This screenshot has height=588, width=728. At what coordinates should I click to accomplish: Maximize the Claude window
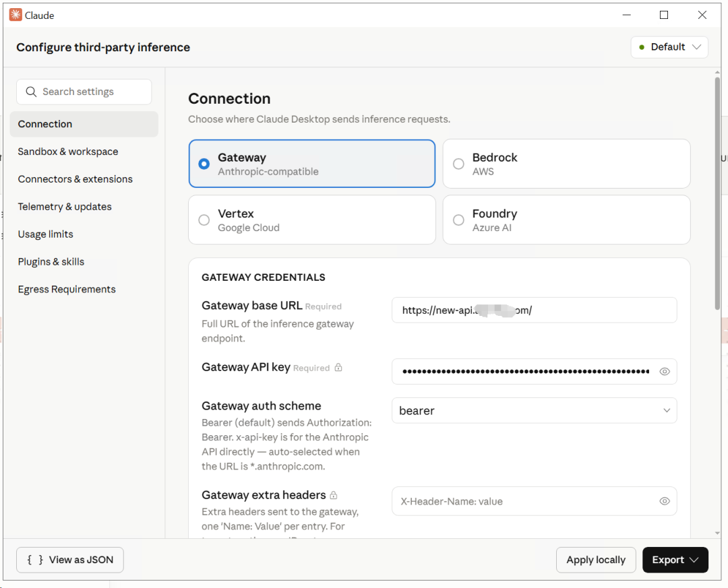click(x=664, y=15)
